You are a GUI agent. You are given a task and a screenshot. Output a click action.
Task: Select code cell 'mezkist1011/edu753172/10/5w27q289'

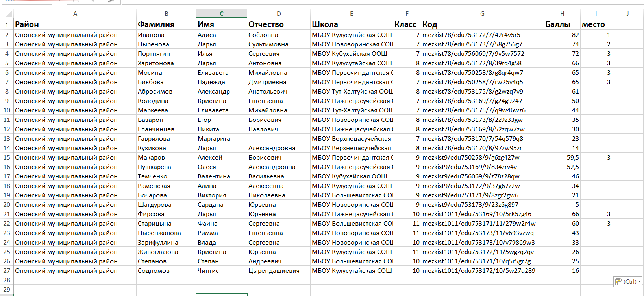coord(482,270)
